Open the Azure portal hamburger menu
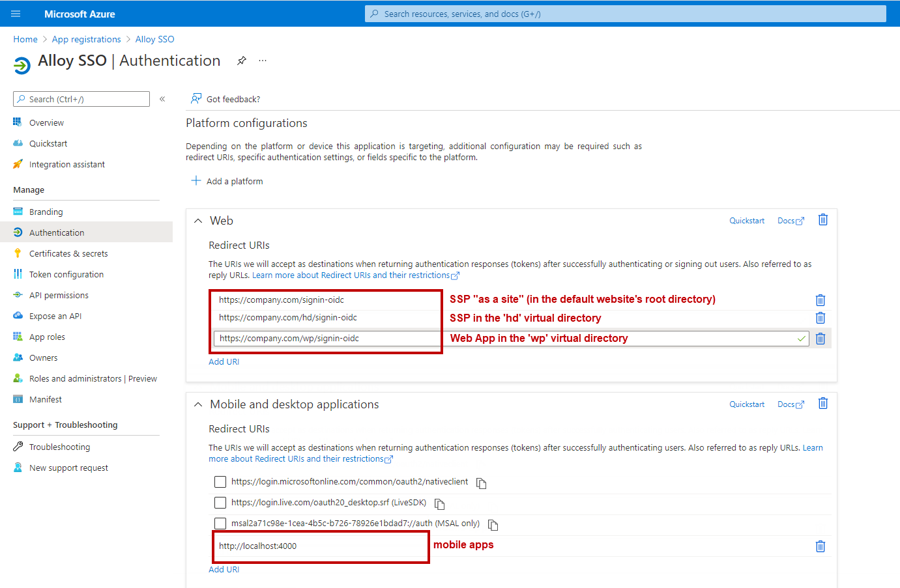 click(16, 14)
